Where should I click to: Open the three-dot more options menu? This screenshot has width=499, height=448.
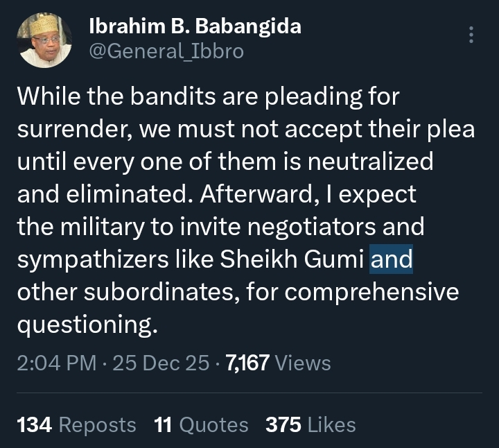pyautogui.click(x=471, y=35)
